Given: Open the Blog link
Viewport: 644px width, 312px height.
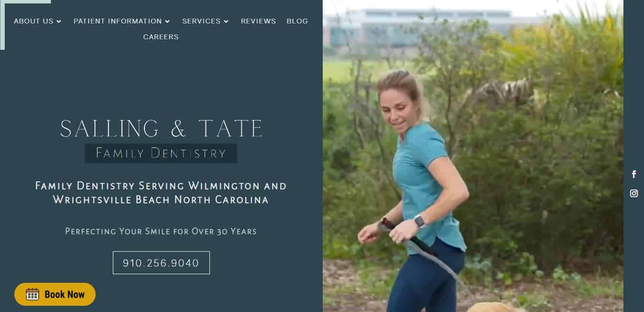Looking at the screenshot, I should (297, 21).
